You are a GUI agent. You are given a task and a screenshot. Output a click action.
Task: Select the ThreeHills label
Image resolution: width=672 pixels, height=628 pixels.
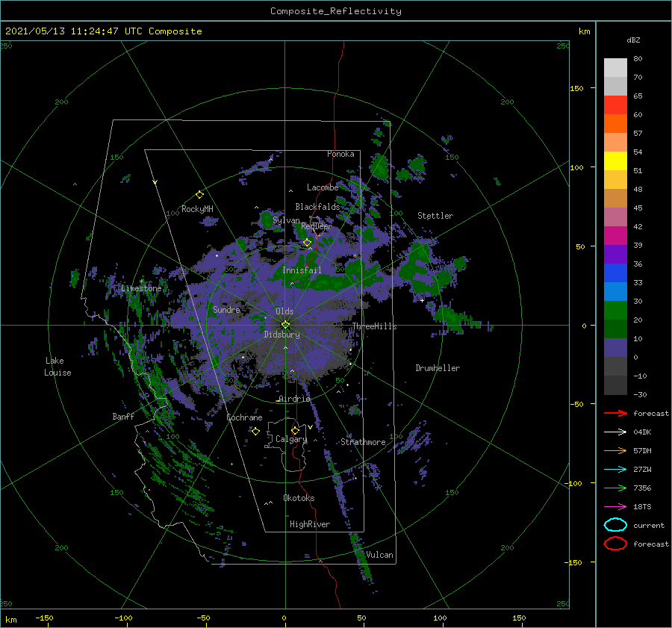click(374, 326)
